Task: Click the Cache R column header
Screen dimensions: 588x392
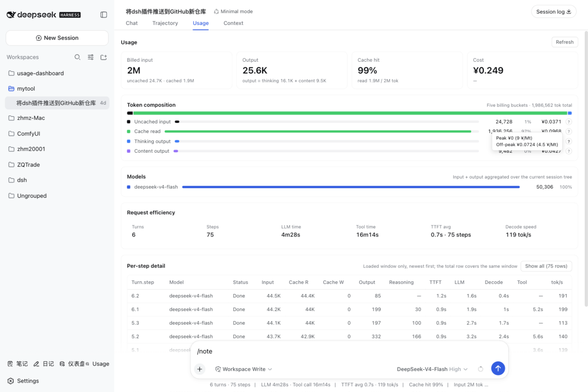Action: 298,282
